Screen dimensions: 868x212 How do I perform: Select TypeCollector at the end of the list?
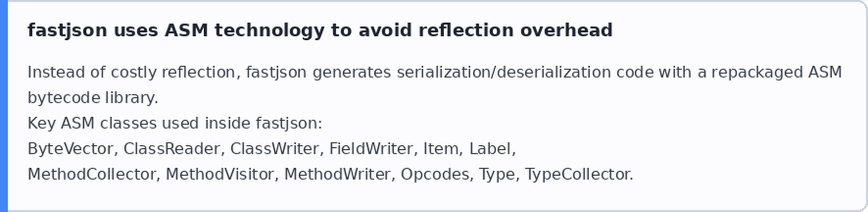[578, 174]
